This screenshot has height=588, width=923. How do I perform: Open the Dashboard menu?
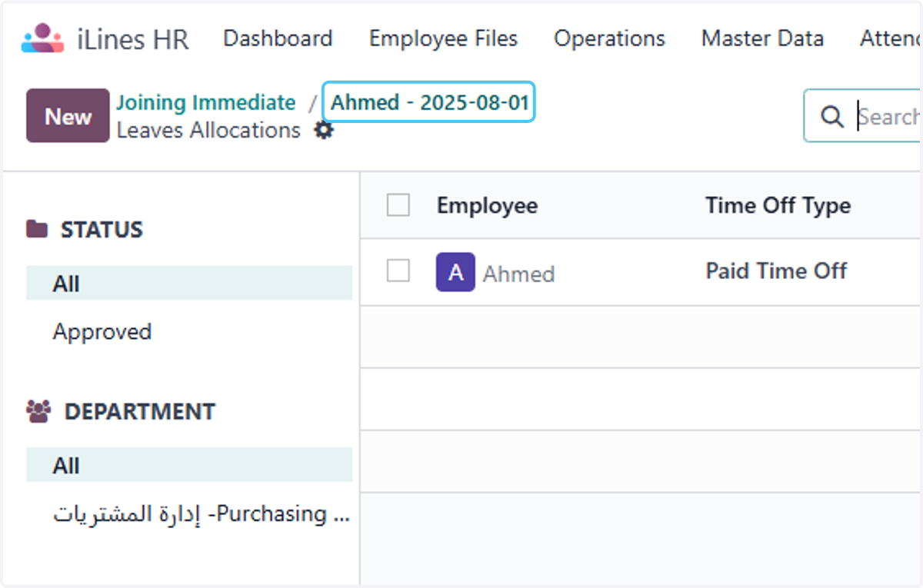(x=278, y=38)
